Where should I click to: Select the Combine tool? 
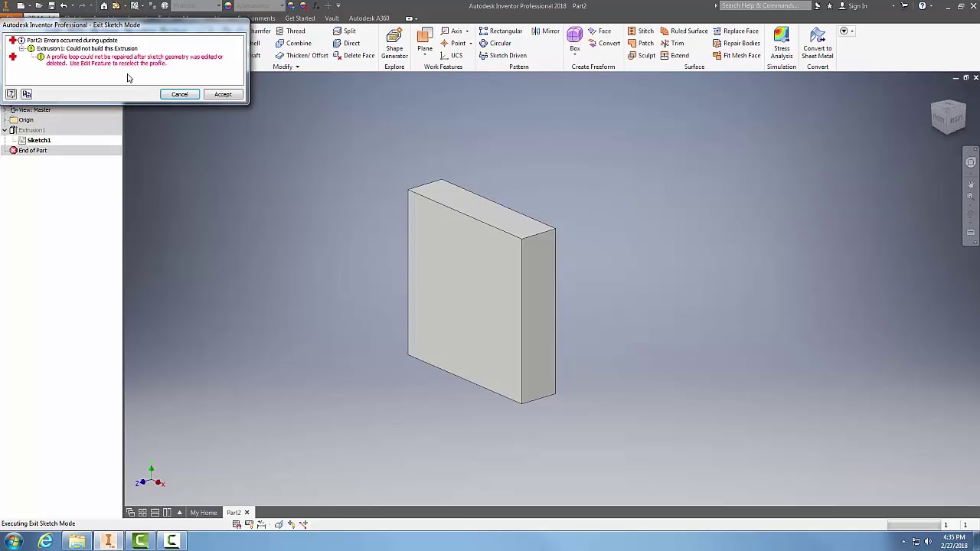pos(292,43)
